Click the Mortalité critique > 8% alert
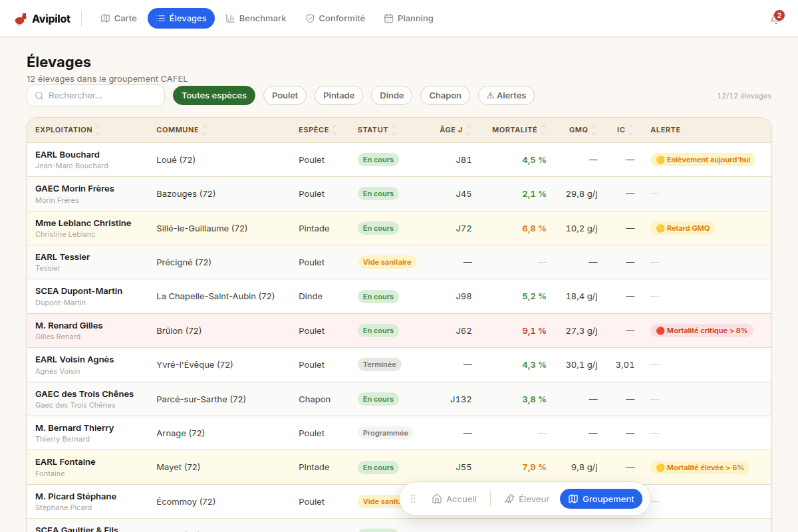Image resolution: width=798 pixels, height=532 pixels. tap(702, 331)
